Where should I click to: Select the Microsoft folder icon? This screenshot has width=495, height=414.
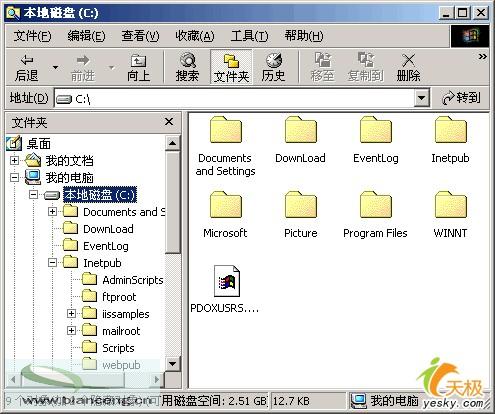coord(226,204)
